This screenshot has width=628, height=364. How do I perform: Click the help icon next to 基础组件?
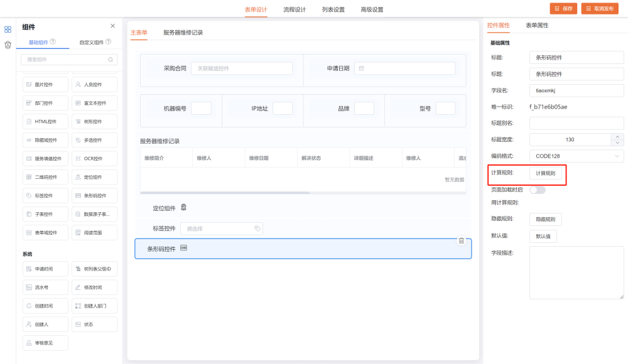point(53,42)
